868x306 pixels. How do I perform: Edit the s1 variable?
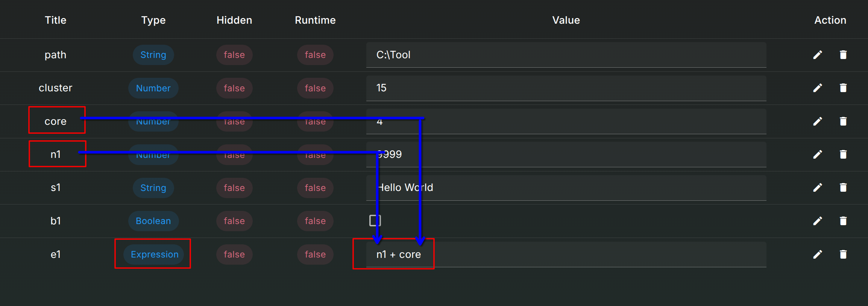click(817, 188)
